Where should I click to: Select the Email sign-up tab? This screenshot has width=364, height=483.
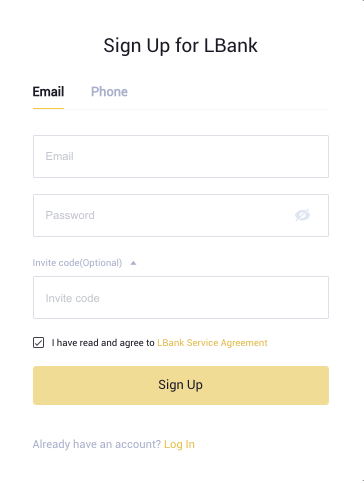click(x=48, y=92)
